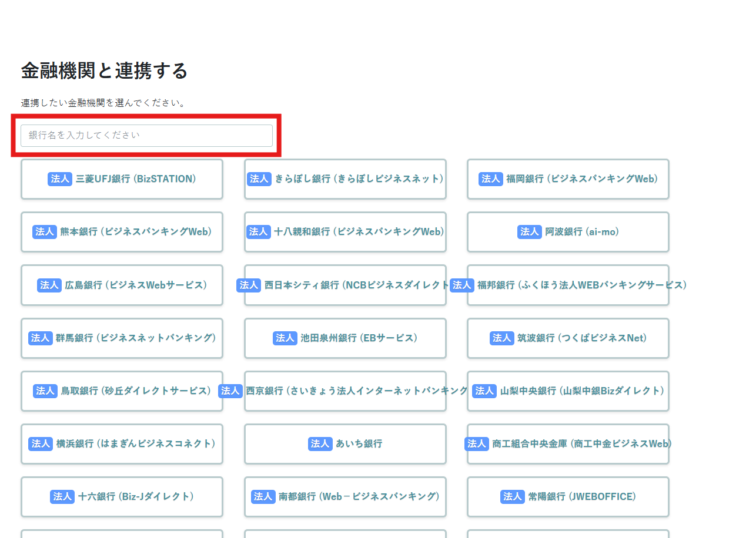Select 群馬銀行 (ビジネスネットバンキング)
Image resolution: width=756 pixels, height=538 pixels.
122,338
